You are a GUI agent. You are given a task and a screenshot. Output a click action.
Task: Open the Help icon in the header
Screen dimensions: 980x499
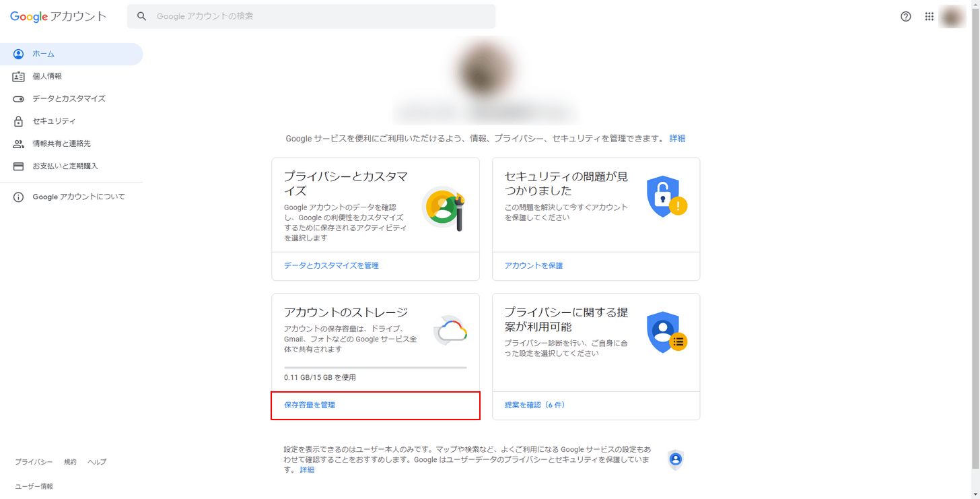[906, 16]
